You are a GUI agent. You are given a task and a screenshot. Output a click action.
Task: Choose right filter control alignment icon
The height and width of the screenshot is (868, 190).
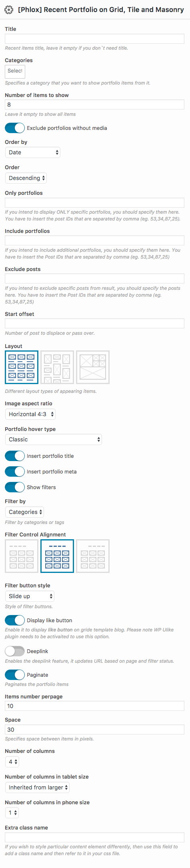tap(93, 556)
